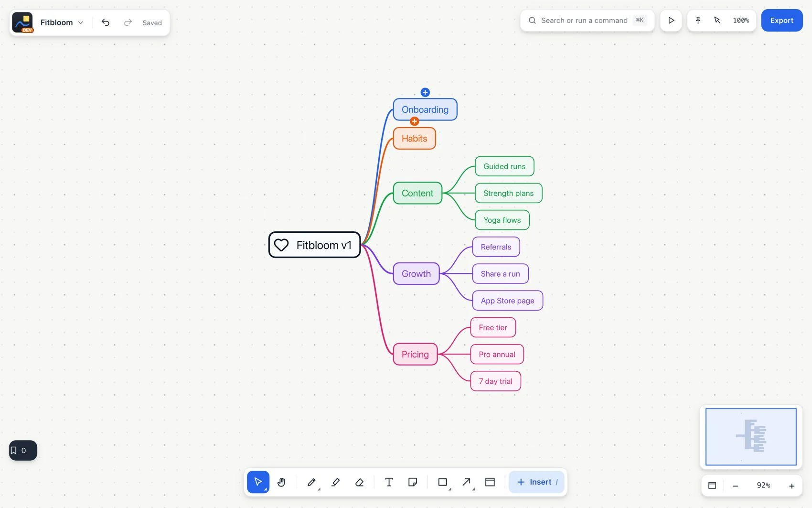812x508 pixels.
Task: Open Fitbloom project name dropdown
Action: (x=62, y=22)
